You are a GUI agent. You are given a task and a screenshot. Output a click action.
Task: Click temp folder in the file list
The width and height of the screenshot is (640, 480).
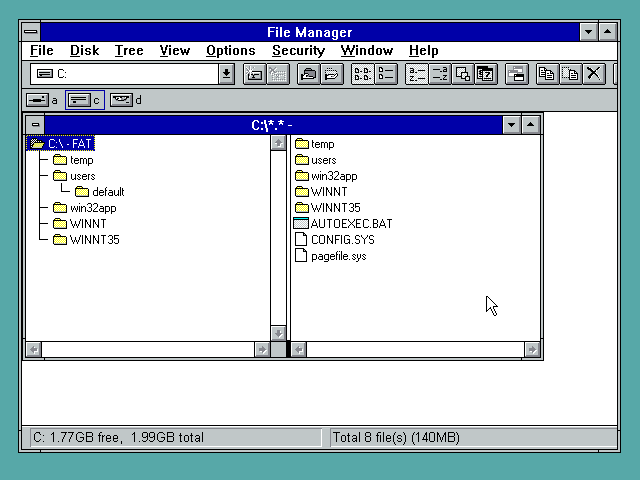coord(315,144)
